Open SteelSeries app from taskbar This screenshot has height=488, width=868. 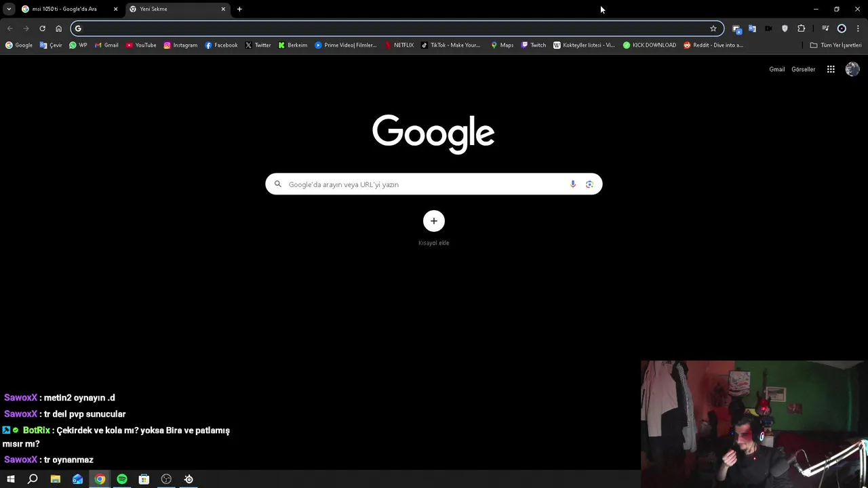(x=189, y=479)
